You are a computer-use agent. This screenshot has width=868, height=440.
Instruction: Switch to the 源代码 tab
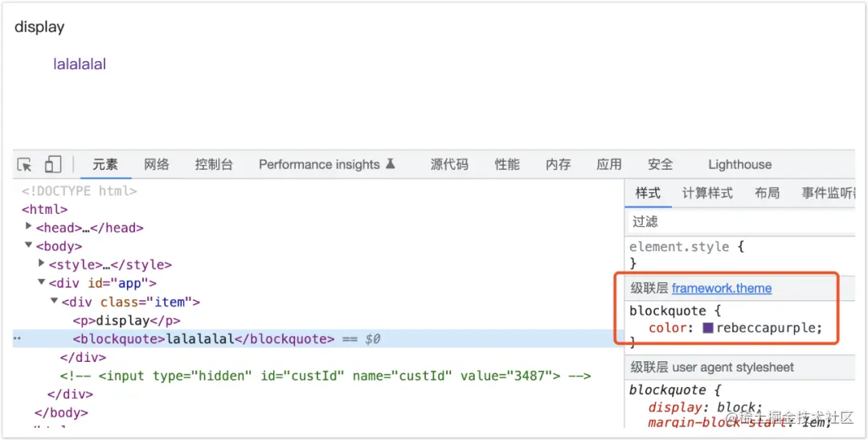tap(449, 165)
